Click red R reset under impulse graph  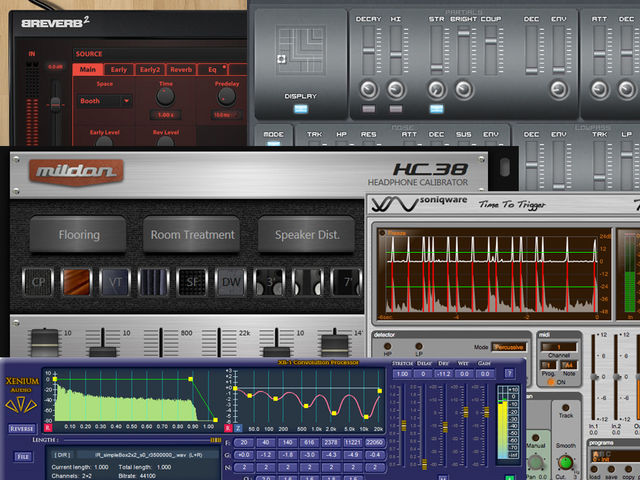point(48,428)
